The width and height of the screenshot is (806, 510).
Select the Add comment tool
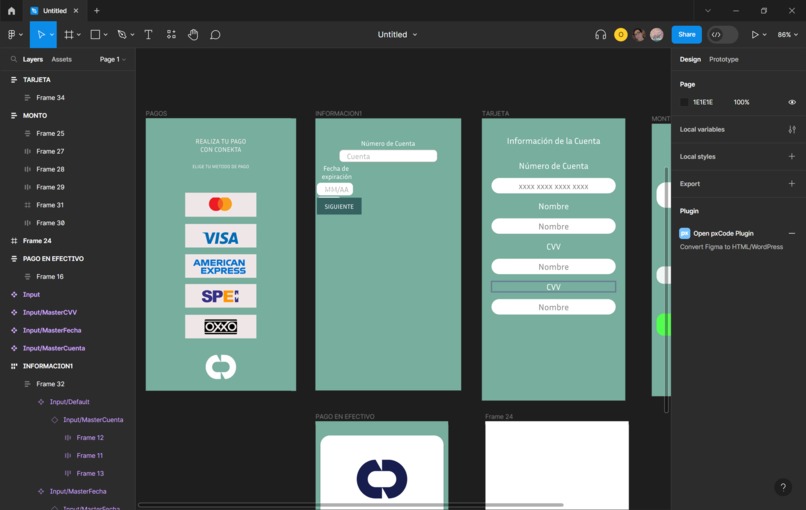(215, 34)
